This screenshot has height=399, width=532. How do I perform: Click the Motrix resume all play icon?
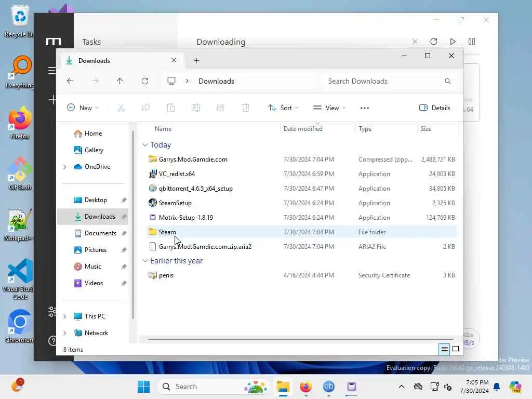click(x=453, y=42)
